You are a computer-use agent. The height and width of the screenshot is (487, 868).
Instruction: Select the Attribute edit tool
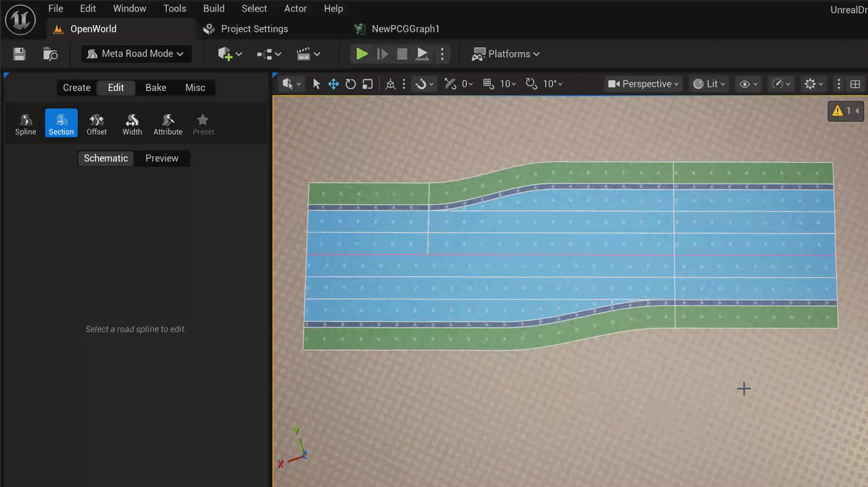(x=168, y=124)
